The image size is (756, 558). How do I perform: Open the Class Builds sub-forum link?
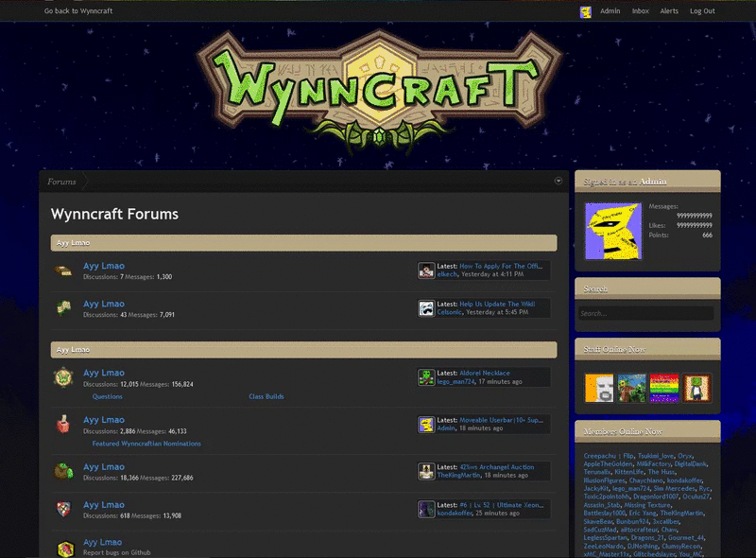point(266,396)
